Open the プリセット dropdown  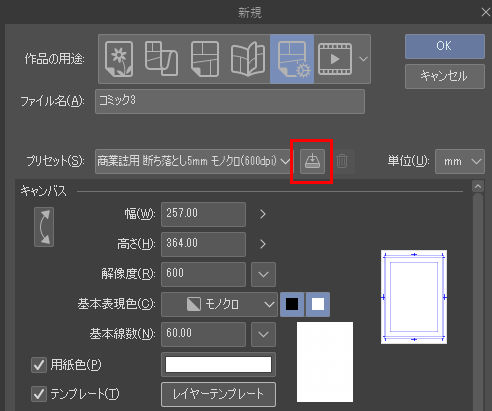coord(194,161)
